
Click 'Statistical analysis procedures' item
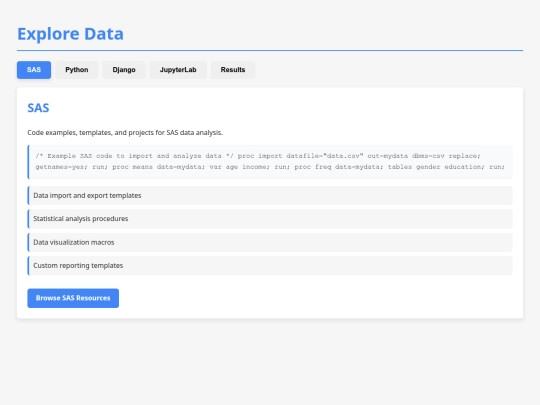point(270,219)
